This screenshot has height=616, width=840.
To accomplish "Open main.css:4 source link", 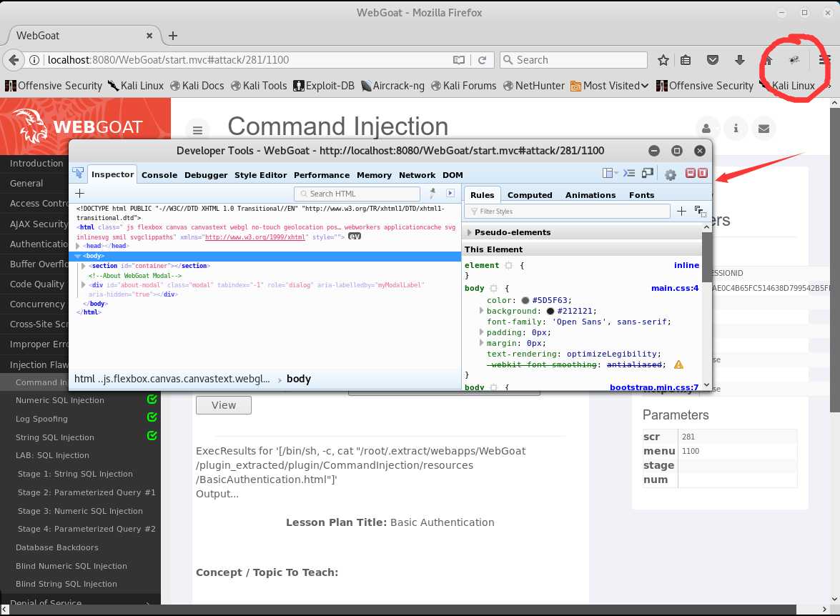I will click(675, 288).
